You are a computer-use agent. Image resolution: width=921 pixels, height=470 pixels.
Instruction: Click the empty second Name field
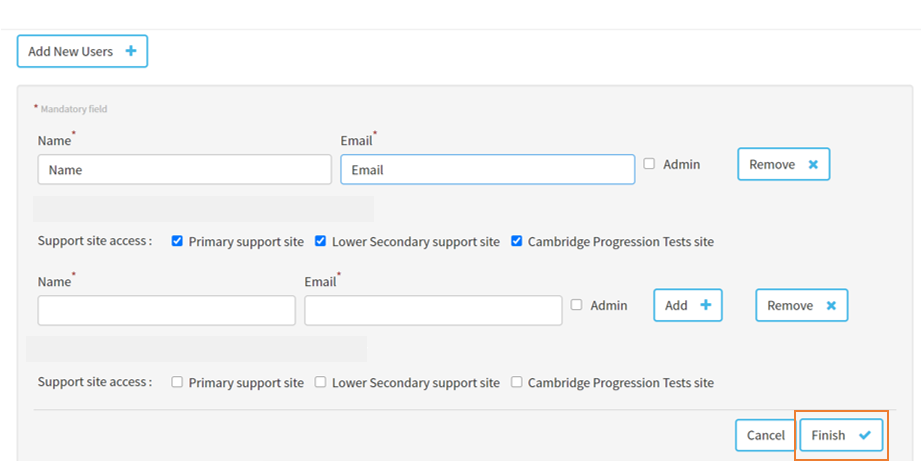pyautogui.click(x=166, y=310)
